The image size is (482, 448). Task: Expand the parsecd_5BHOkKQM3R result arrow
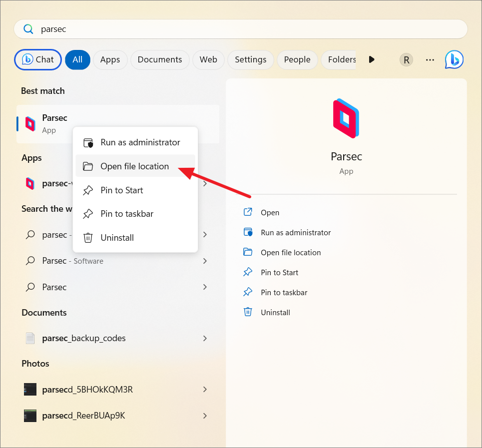(x=205, y=389)
